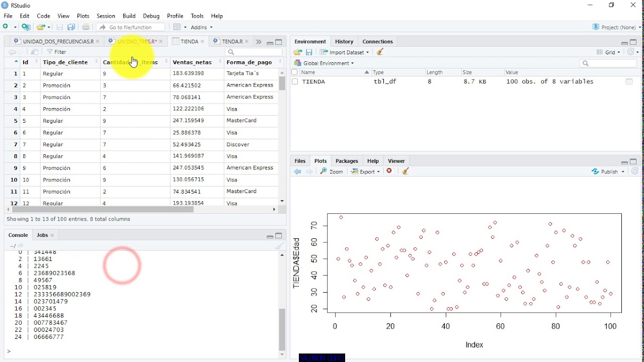The image size is (644, 362).
Task: Sort by the Ventas_netas column header
Action: point(197,62)
